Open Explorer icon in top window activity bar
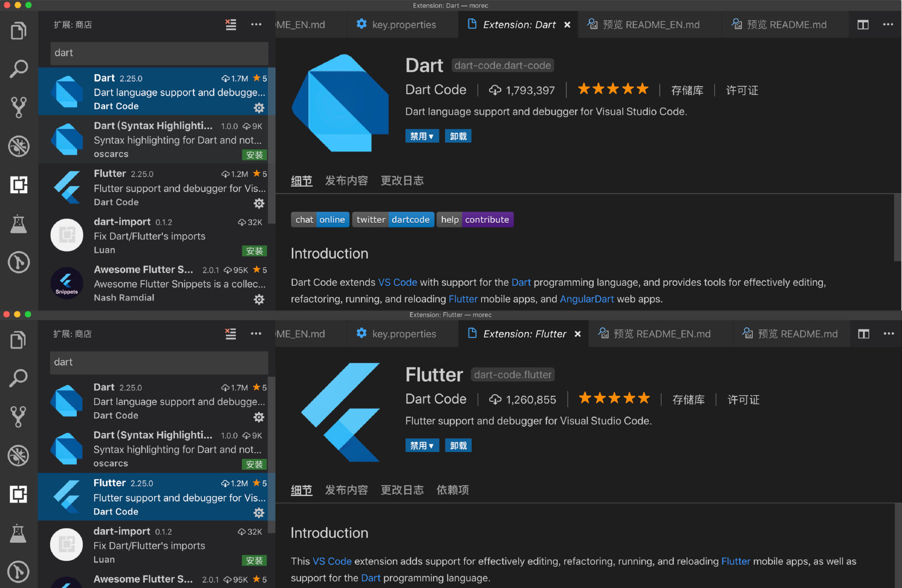902x588 pixels. coord(19,31)
